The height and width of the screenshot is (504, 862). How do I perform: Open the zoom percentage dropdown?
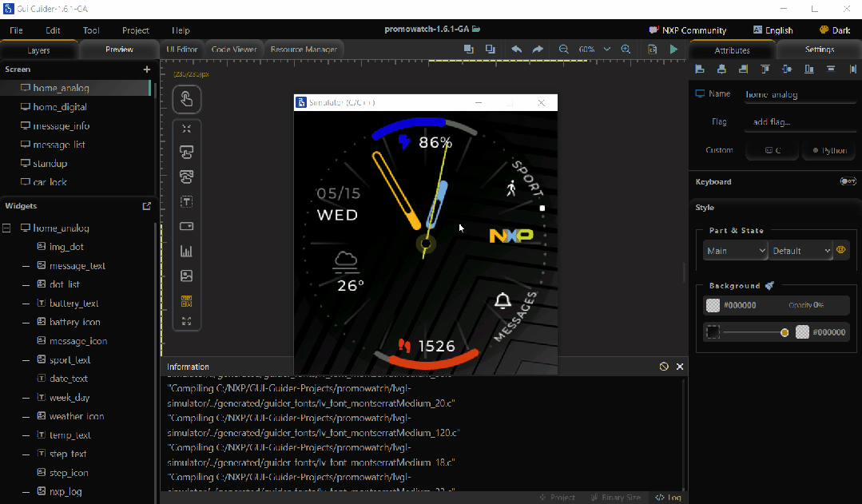point(607,50)
